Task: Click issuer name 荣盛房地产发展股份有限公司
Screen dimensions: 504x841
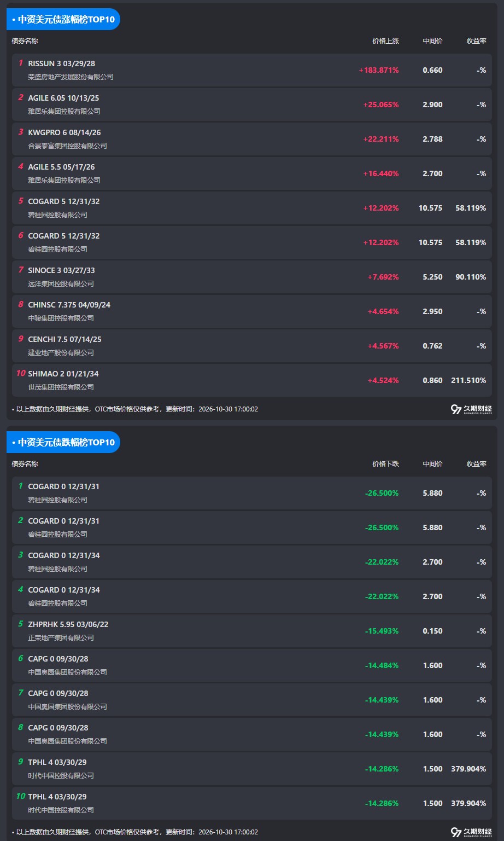Action: click(71, 77)
